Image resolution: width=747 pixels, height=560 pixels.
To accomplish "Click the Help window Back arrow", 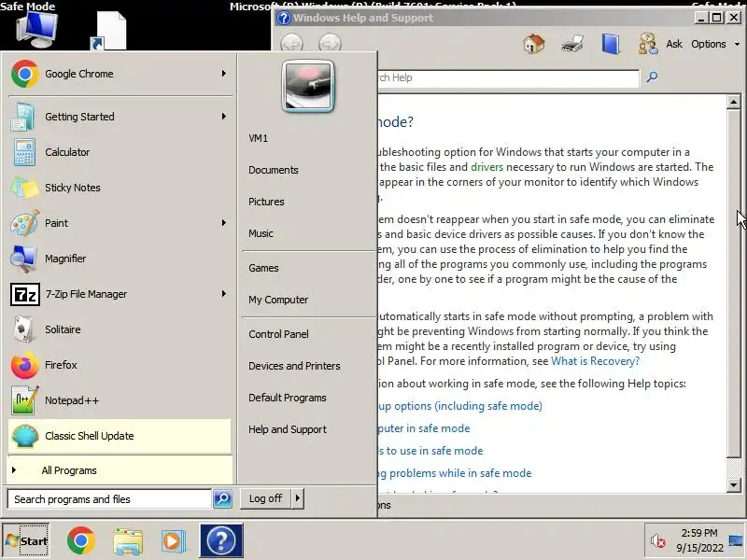I will coord(291,44).
